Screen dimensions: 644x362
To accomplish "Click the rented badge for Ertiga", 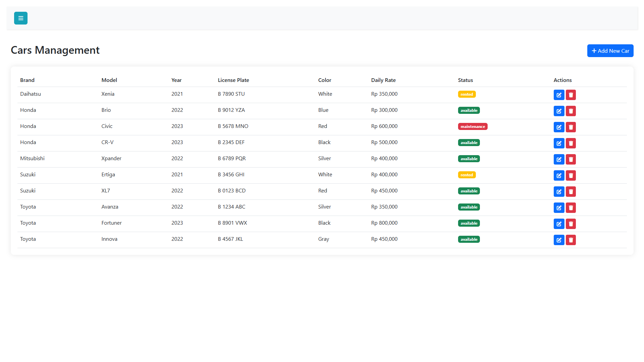I will click(x=467, y=175).
